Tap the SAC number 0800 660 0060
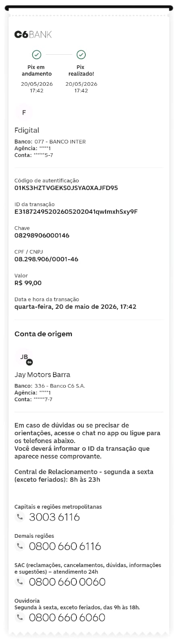 [67, 582]
